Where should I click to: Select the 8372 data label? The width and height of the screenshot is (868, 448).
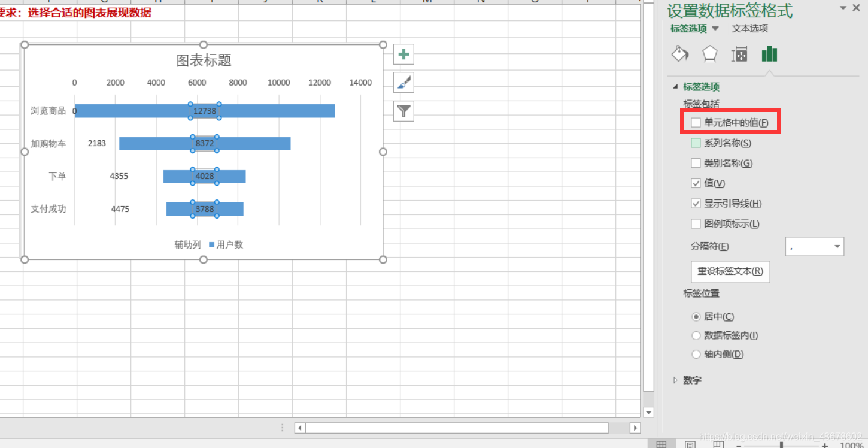[205, 143]
